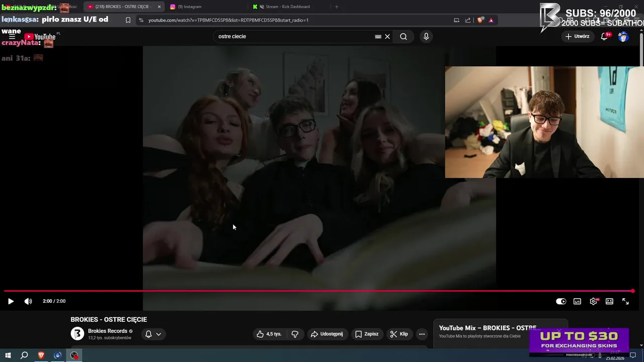The width and height of the screenshot is (644, 362).
Task: Open a new browser tab
Action: tap(337, 7)
